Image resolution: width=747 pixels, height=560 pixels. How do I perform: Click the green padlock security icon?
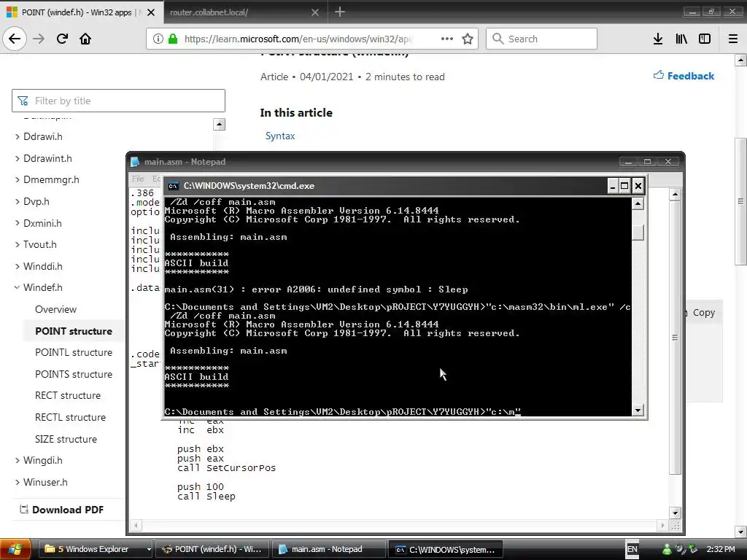click(173, 39)
